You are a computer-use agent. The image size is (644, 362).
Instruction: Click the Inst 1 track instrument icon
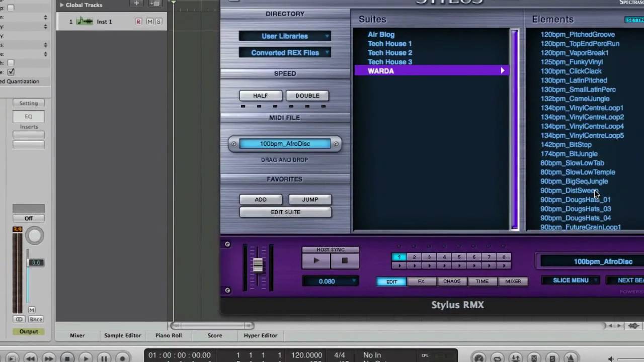point(85,22)
